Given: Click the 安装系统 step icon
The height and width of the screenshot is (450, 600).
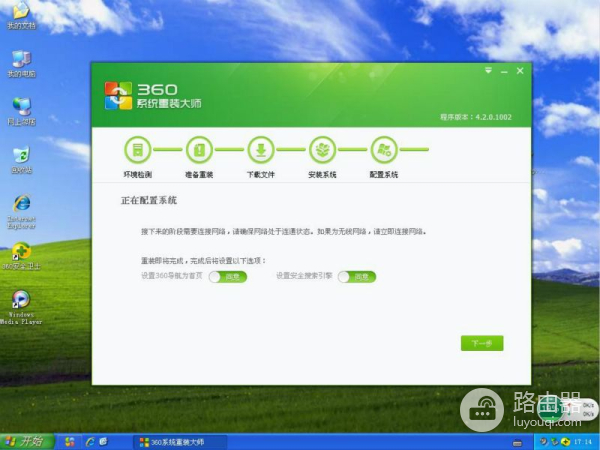Looking at the screenshot, I should tap(322, 150).
